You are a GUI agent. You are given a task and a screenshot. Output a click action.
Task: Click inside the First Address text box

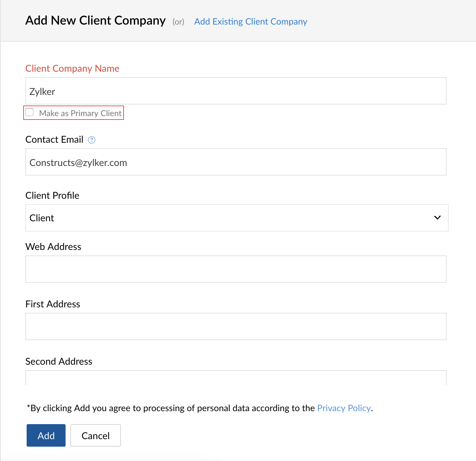point(236,326)
